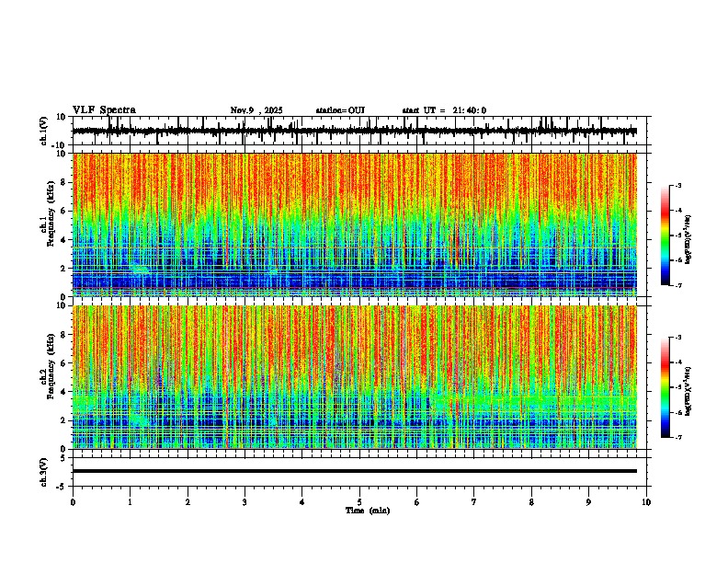Image resolution: width=728 pixels, height=563 pixels.
Task: Click the "-3" label atop ch.2 colorbar
Action: click(677, 338)
